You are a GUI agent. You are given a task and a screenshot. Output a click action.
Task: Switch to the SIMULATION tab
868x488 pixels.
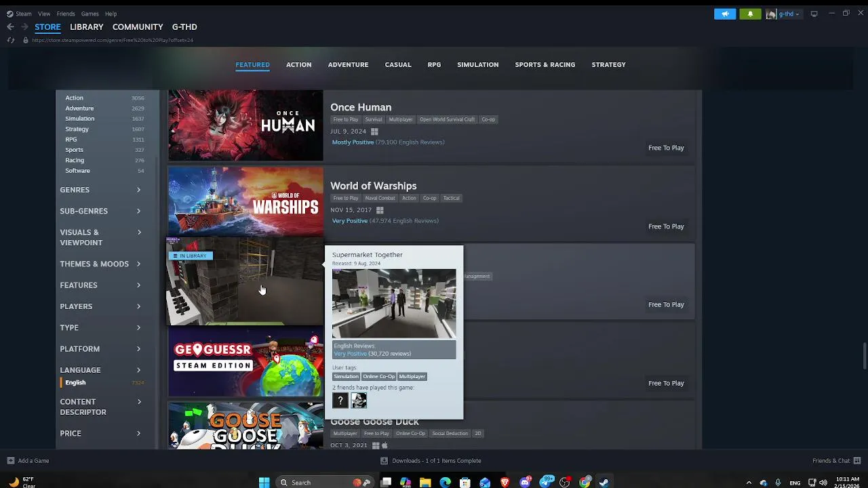477,64
